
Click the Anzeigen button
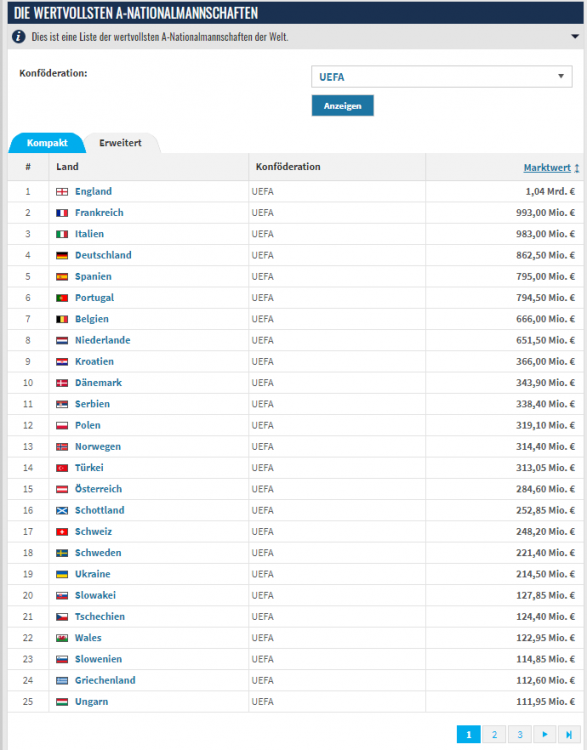pyautogui.click(x=343, y=106)
